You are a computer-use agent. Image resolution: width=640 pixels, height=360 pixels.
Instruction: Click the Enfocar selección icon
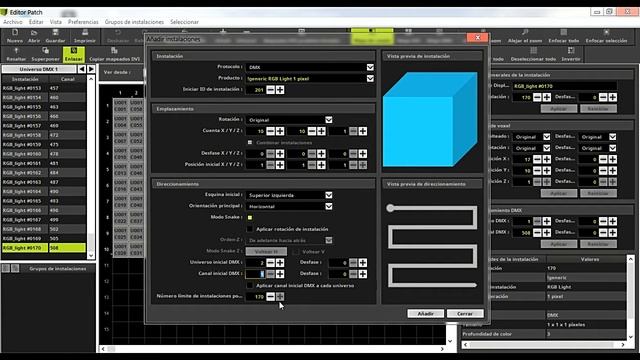(x=606, y=36)
